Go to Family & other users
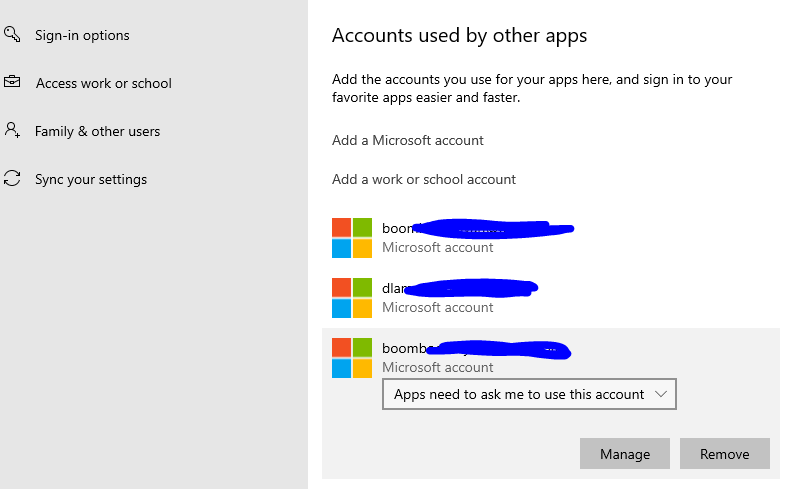Viewport: 792px width, 489px height. (97, 131)
